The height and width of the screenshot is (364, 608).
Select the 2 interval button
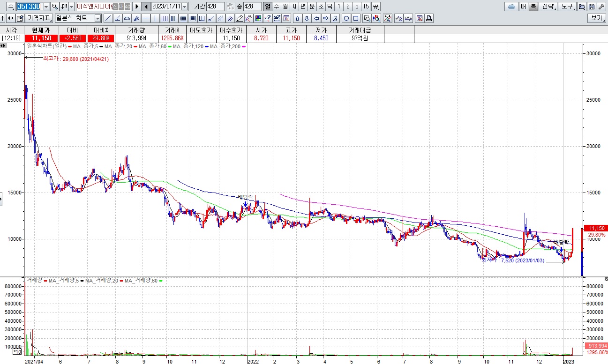348,7
